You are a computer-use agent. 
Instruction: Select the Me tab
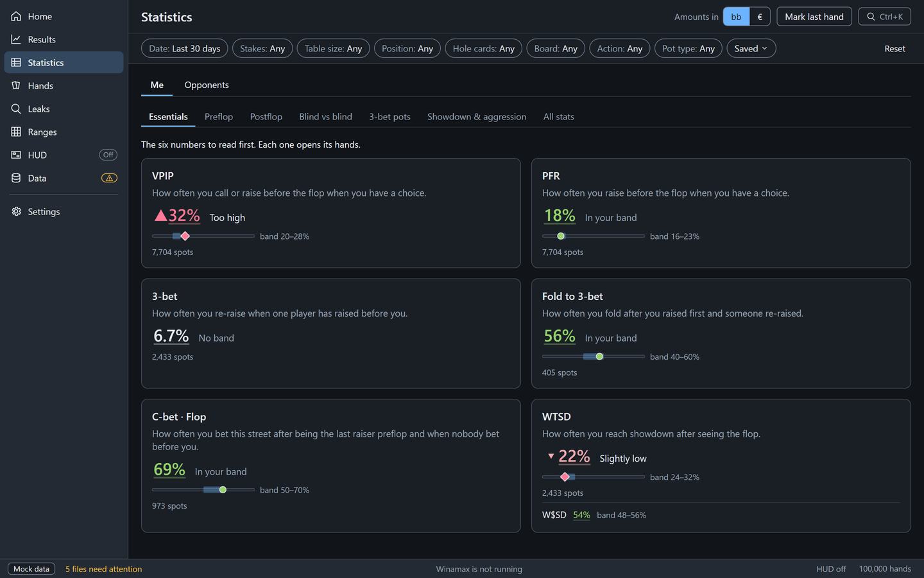click(157, 85)
